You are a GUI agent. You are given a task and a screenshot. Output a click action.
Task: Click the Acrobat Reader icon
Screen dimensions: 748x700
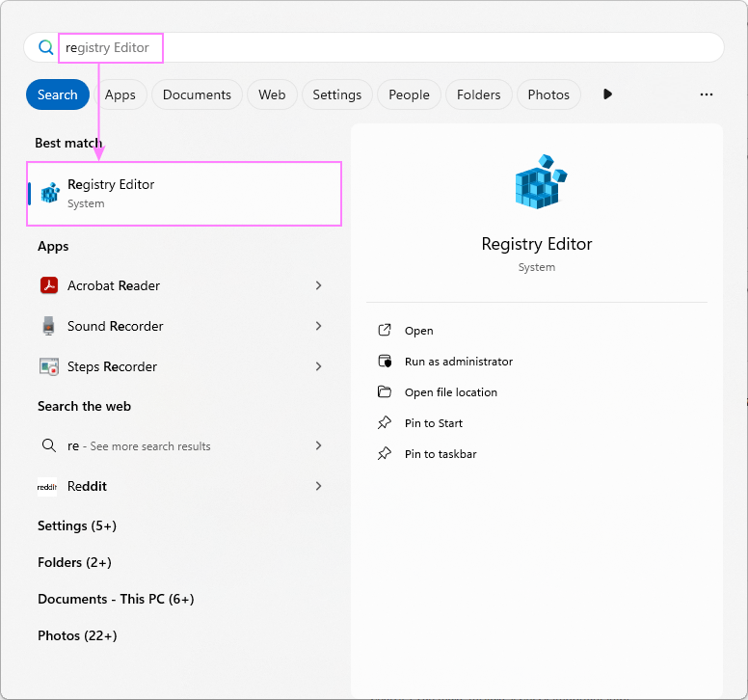tap(48, 285)
